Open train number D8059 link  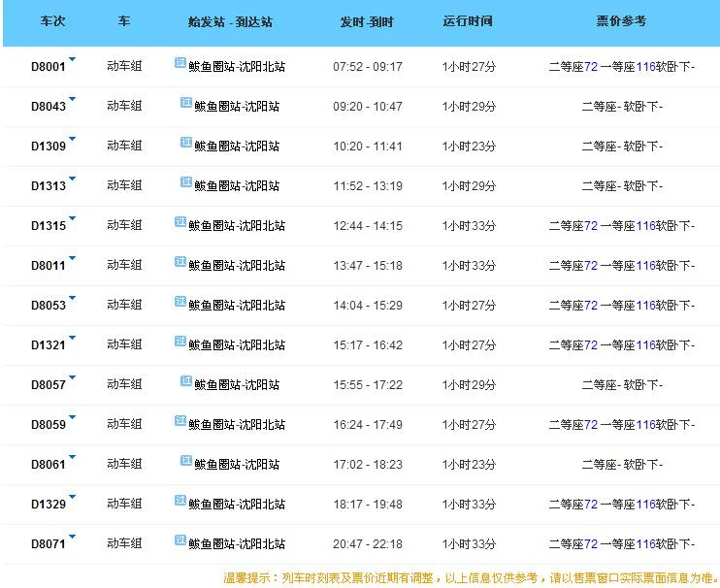[49, 425]
